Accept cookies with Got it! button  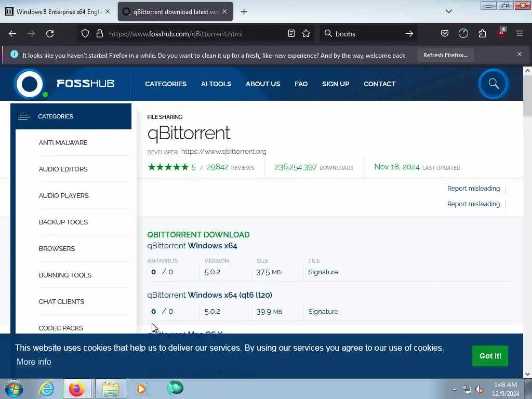pos(490,356)
